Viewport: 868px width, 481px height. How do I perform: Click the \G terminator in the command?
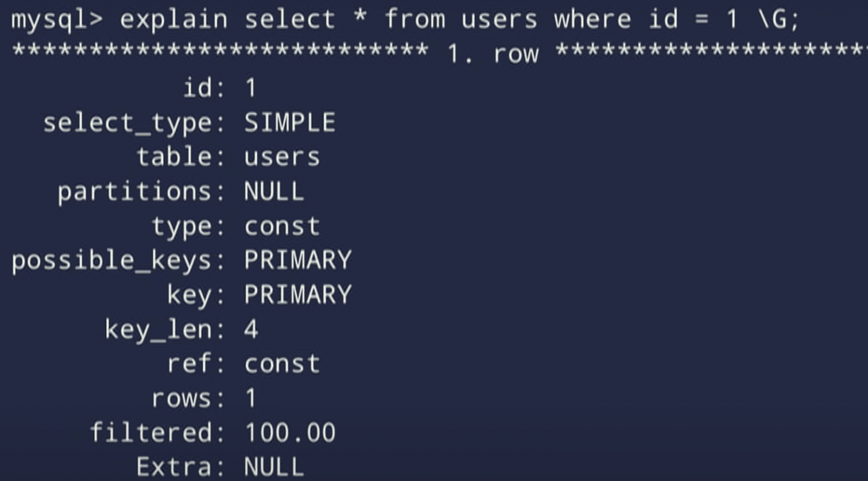click(x=772, y=19)
